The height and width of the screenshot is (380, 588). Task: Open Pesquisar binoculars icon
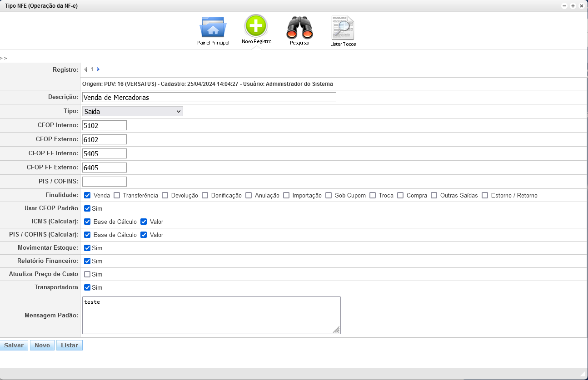[299, 27]
